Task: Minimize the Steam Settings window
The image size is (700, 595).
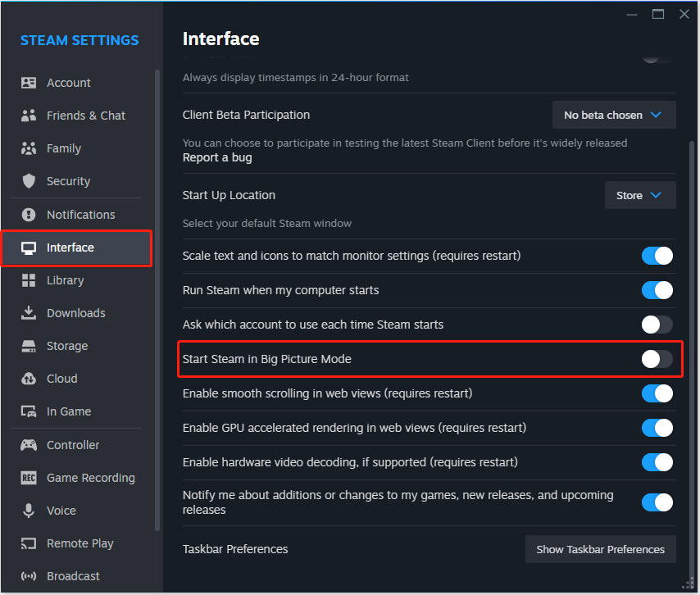Action: (x=632, y=14)
